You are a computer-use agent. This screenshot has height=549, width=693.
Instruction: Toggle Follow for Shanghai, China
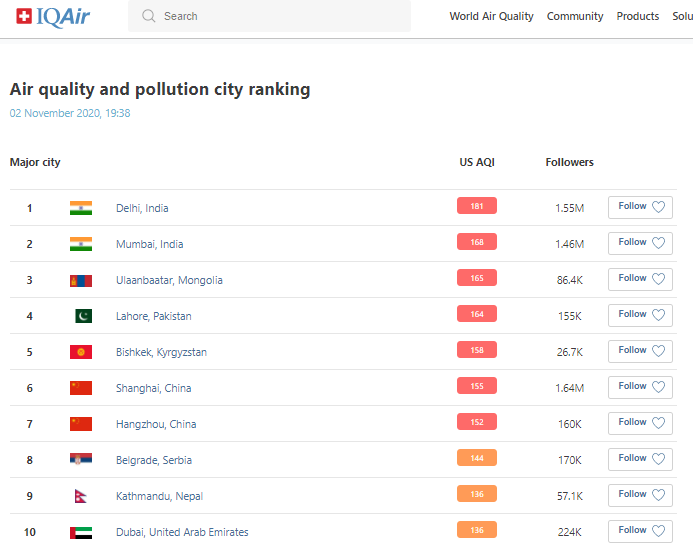(640, 387)
